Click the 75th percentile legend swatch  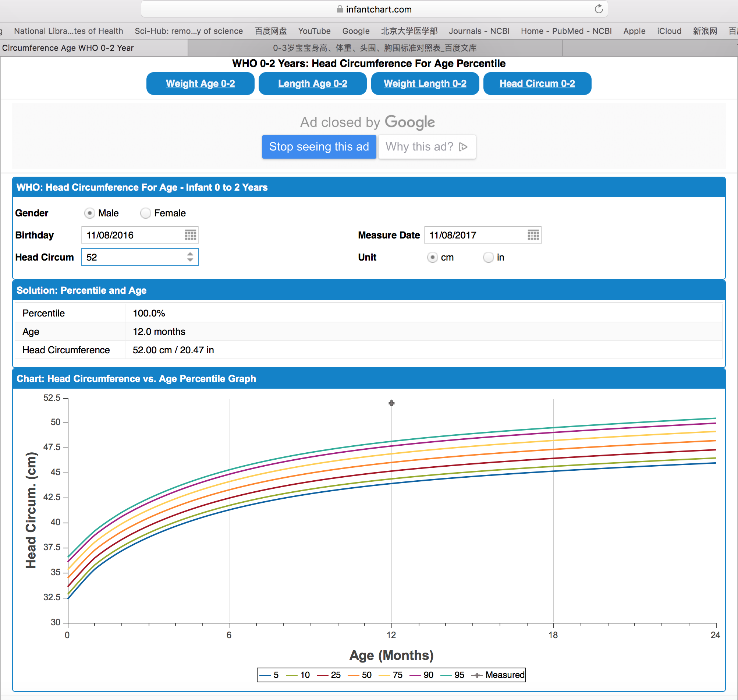tap(384, 675)
